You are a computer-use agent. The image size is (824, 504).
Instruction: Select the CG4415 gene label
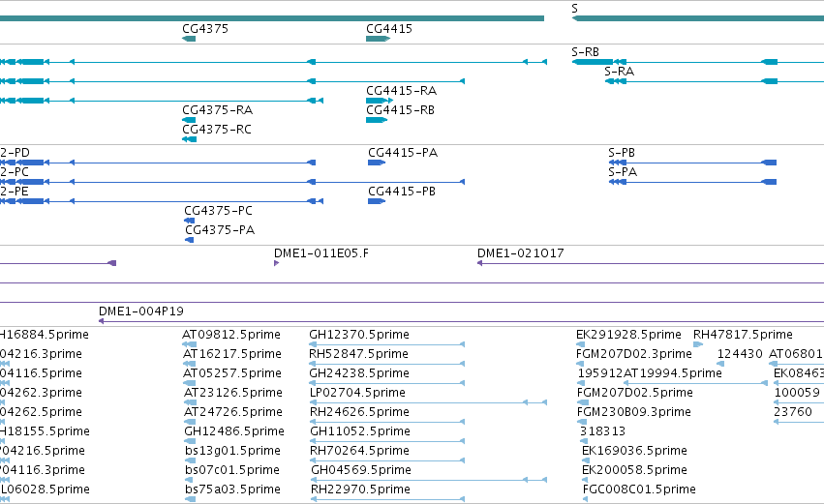(389, 29)
